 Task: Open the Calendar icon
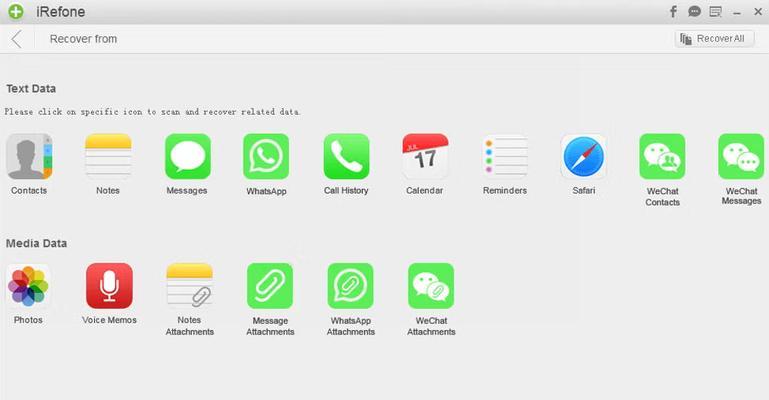pyautogui.click(x=425, y=156)
